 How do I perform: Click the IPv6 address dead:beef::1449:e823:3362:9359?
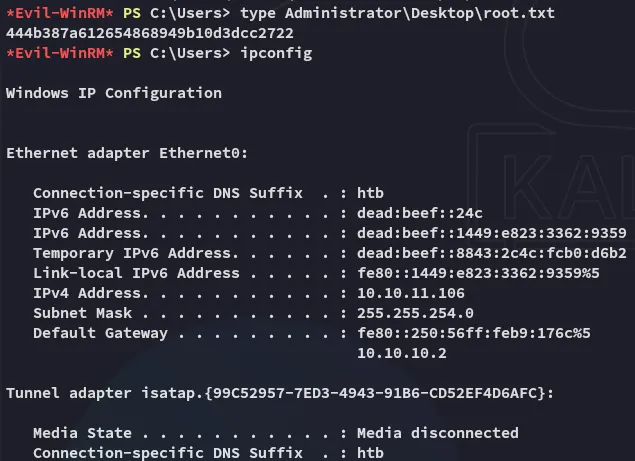pos(485,233)
